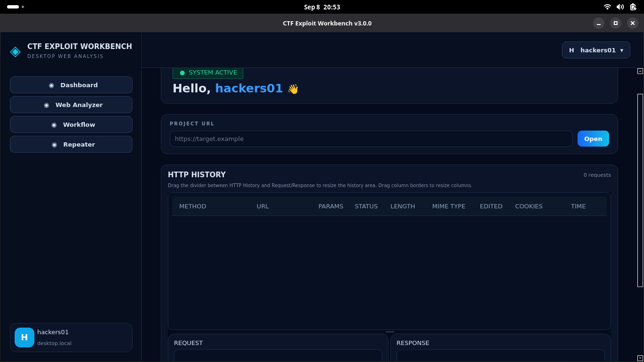Click the COOKIES column header

[x=529, y=206]
